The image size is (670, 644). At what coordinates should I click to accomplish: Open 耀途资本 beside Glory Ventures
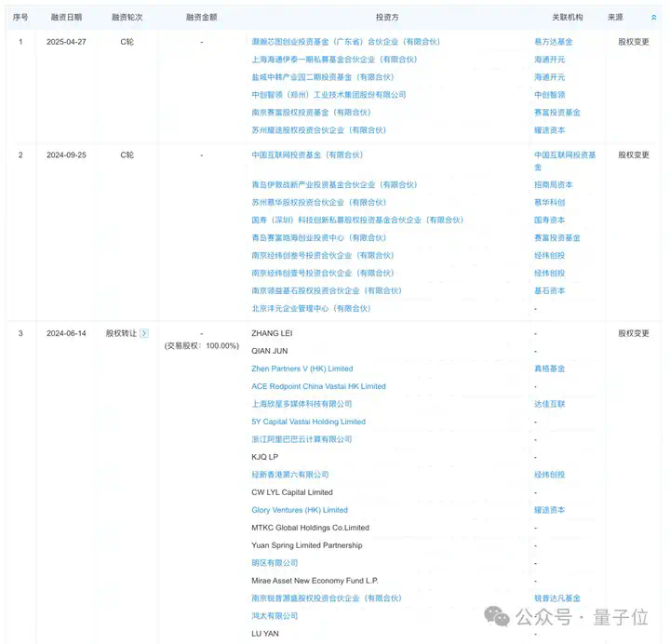(x=550, y=510)
